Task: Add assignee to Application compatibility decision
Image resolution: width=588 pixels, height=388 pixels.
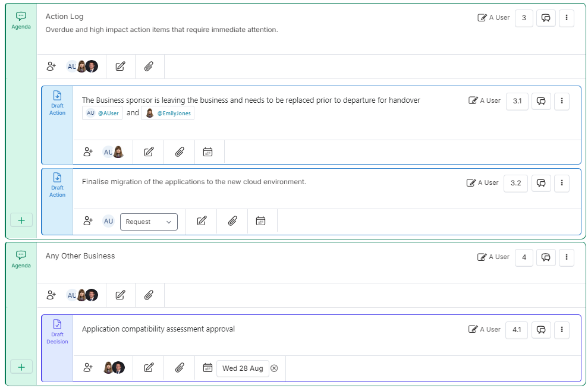Action: tap(88, 368)
